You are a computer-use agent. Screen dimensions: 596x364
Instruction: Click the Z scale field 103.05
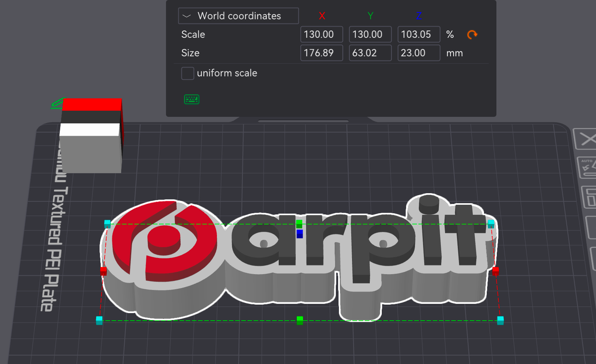419,34
